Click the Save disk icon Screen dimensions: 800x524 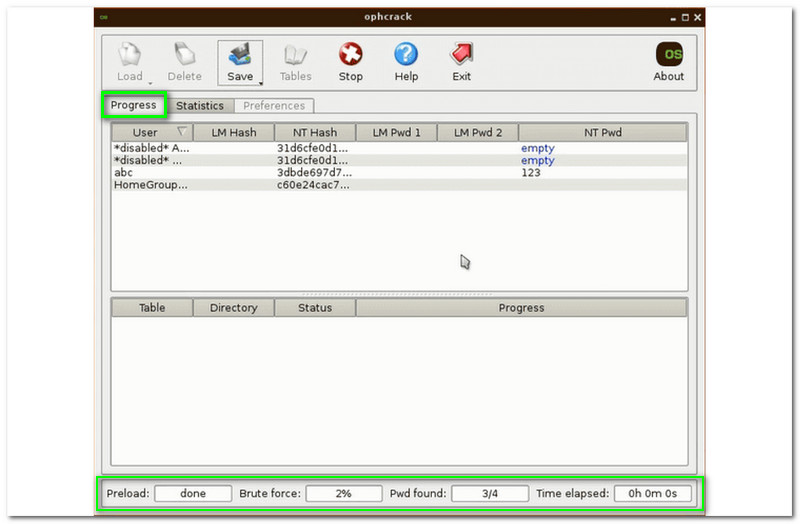click(x=240, y=55)
